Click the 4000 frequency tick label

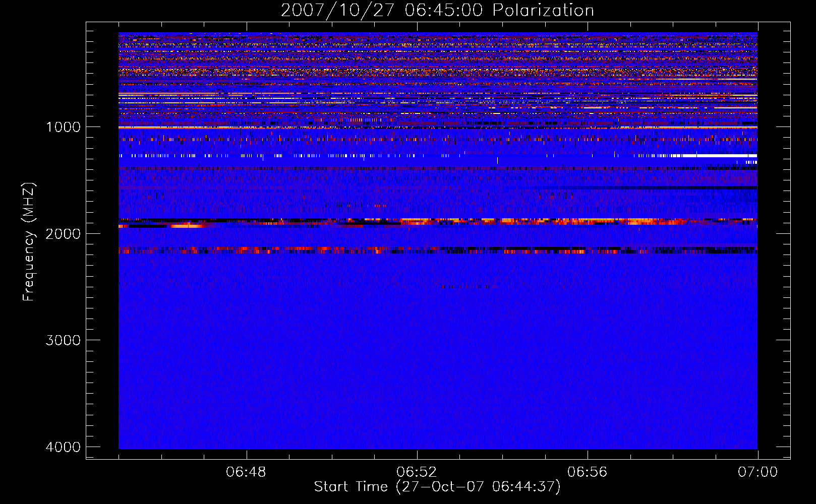point(63,447)
